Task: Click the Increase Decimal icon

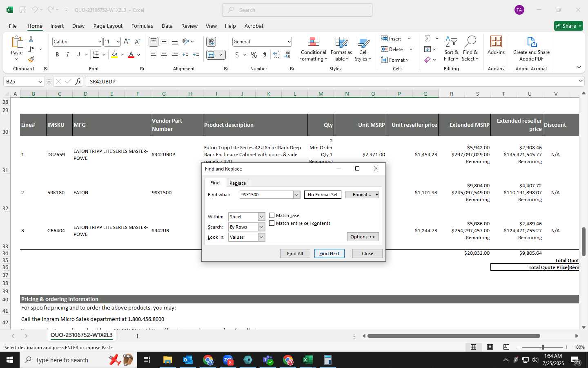Action: click(x=276, y=55)
